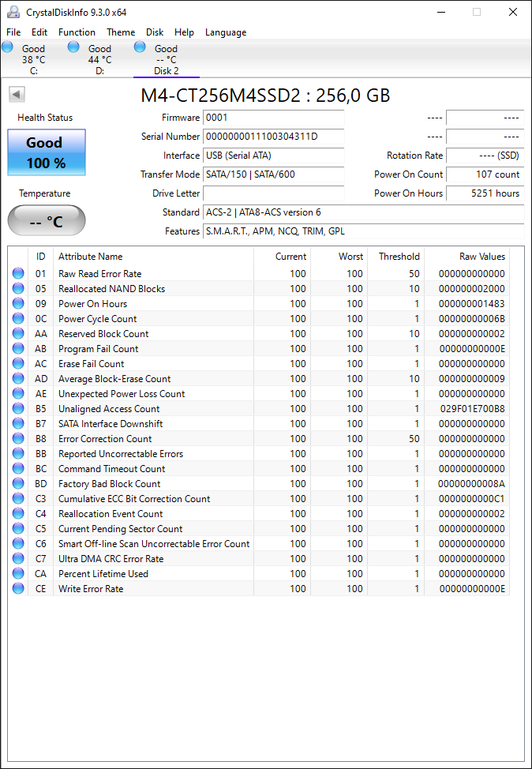Viewport: 532px width, 769px height.
Task: Click the status orb for SATA Interface Downshift
Action: [18, 424]
